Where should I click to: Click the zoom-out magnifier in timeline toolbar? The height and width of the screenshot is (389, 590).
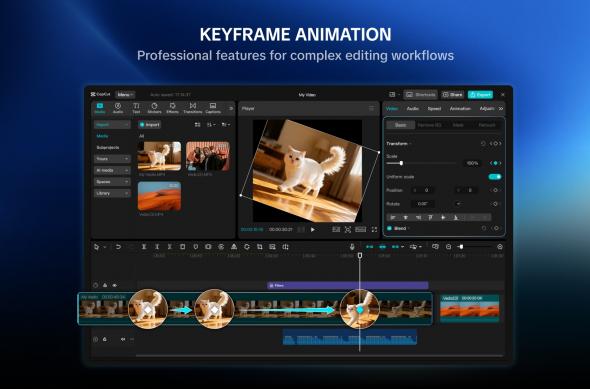coord(449,247)
